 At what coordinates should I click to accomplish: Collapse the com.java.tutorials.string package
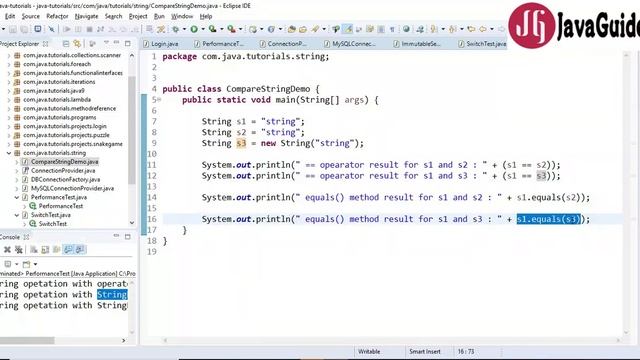[9, 153]
